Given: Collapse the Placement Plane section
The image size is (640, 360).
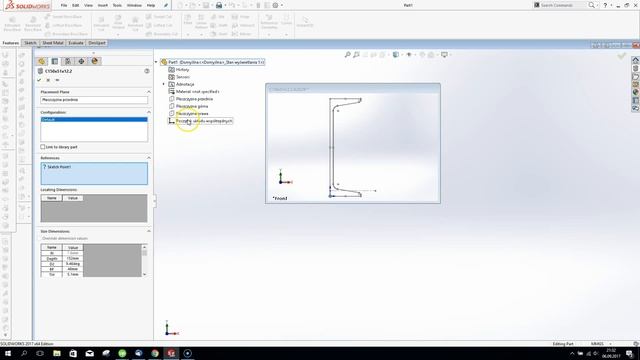Looking at the screenshot, I should click(149, 92).
